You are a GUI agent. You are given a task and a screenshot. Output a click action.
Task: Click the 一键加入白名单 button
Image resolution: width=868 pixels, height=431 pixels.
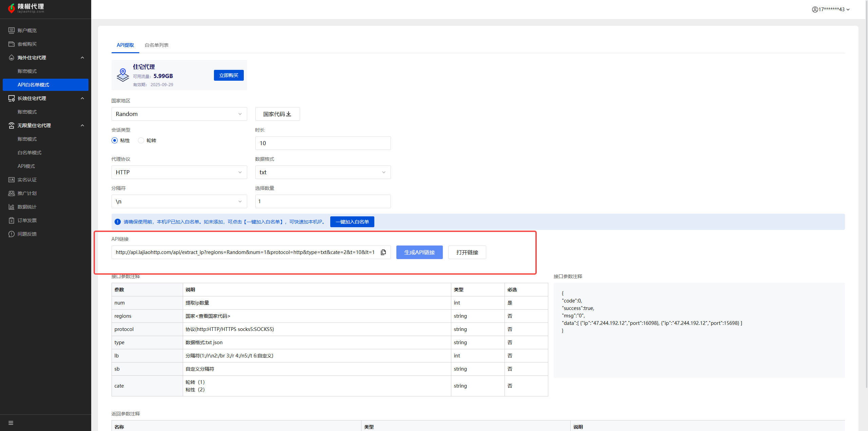tap(352, 222)
